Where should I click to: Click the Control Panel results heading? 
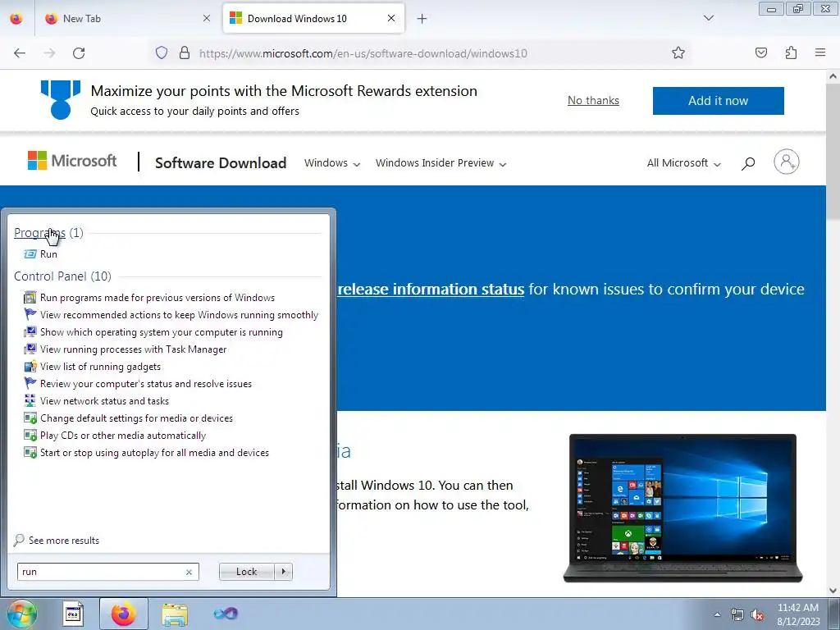tap(62, 276)
